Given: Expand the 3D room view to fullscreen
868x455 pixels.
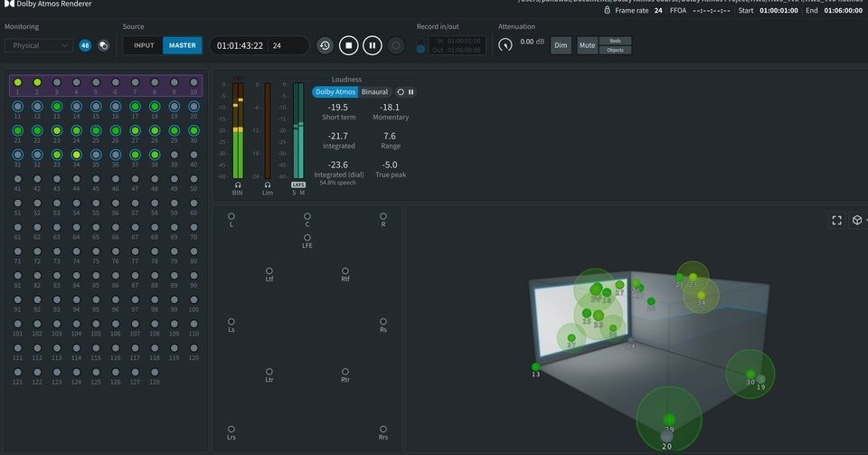Looking at the screenshot, I should (837, 221).
